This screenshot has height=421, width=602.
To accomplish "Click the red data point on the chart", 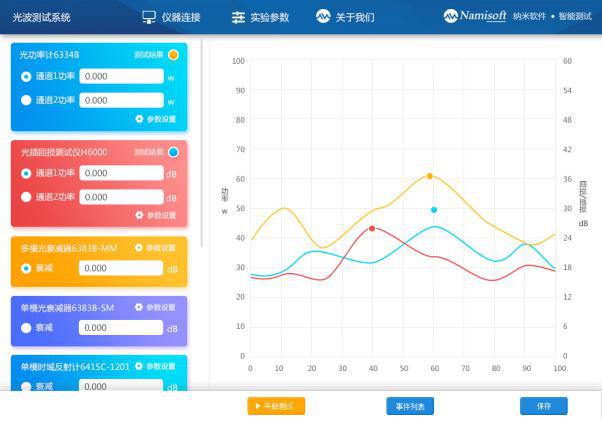I will tap(372, 229).
